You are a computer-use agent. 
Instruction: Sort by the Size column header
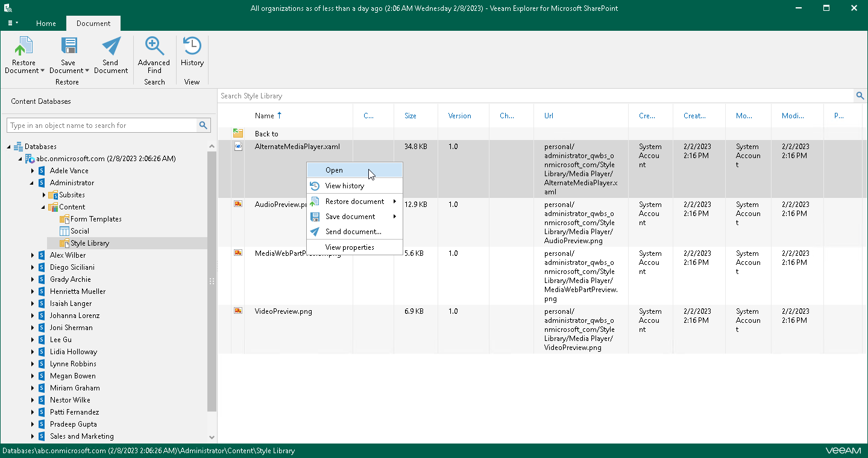[410, 116]
